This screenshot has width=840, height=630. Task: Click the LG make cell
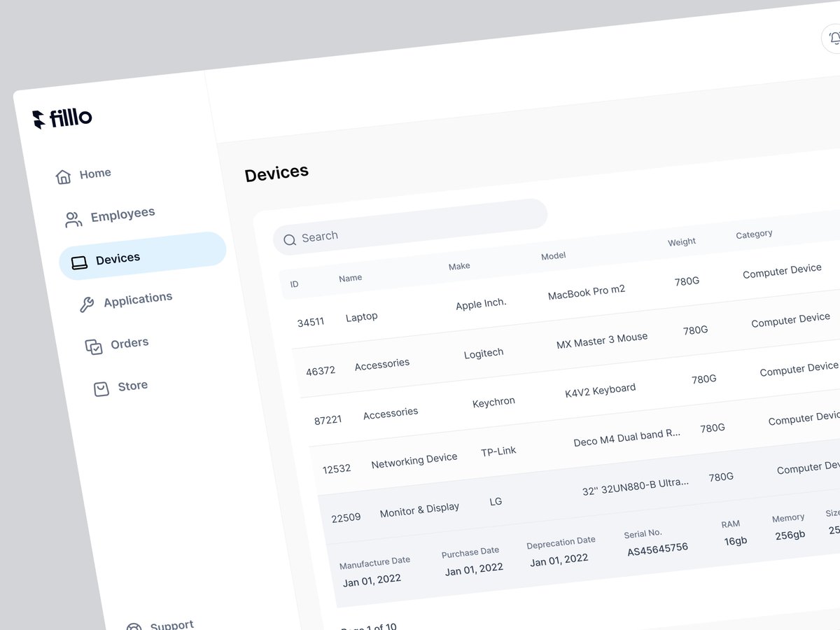tap(496, 501)
